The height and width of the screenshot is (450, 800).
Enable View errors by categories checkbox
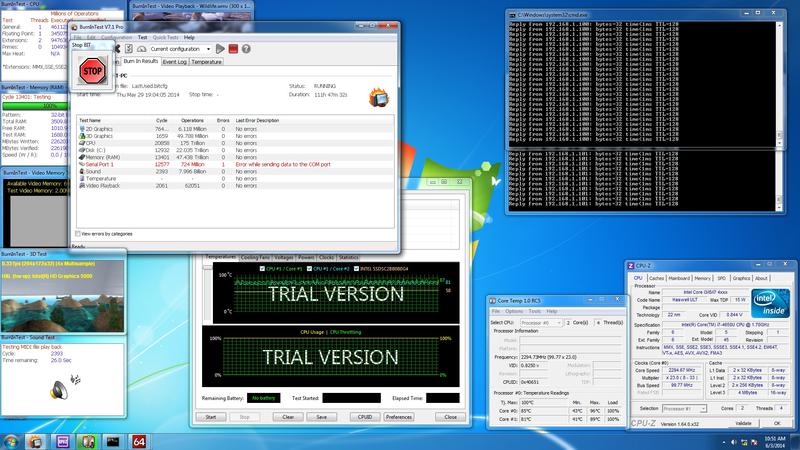click(x=78, y=234)
